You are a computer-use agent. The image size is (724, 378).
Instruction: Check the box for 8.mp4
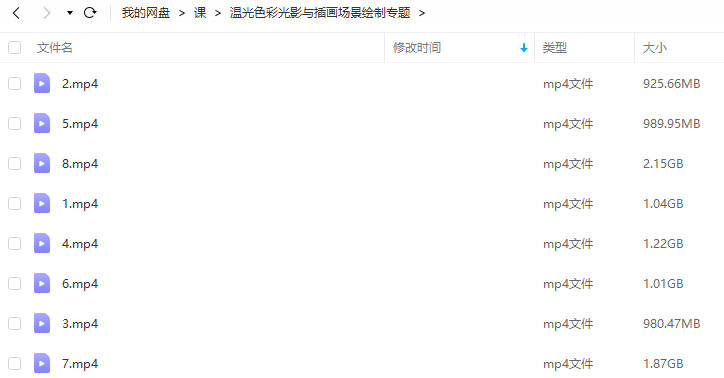click(15, 163)
